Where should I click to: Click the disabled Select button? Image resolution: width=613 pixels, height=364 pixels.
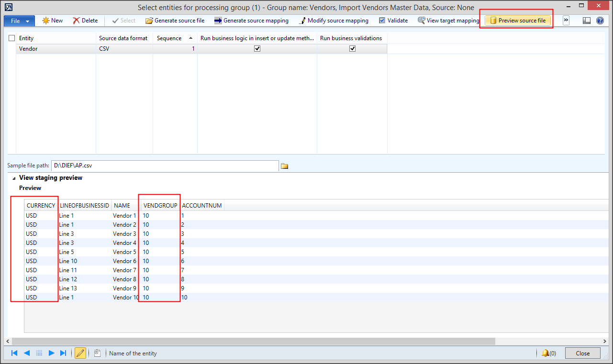point(123,21)
